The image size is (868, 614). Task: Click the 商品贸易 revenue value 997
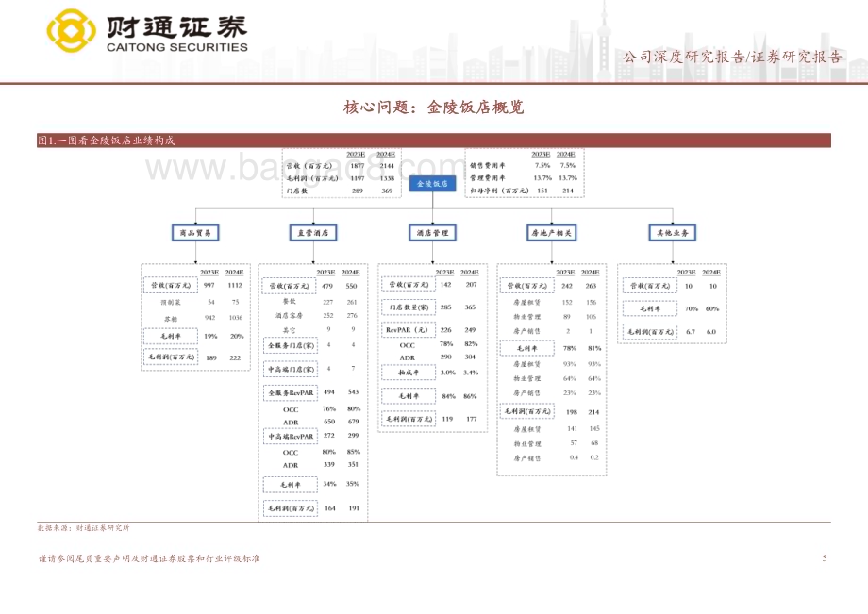tap(209, 286)
